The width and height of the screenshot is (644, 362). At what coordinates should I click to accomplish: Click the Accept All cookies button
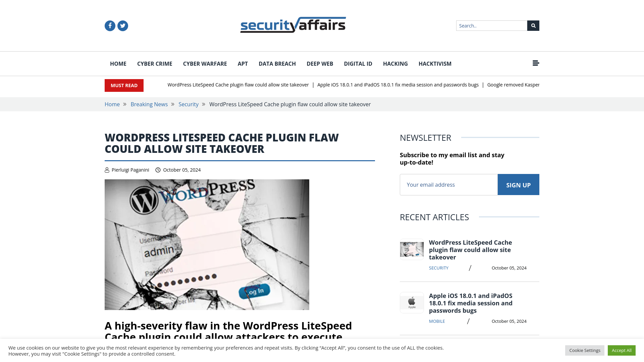pyautogui.click(x=622, y=351)
